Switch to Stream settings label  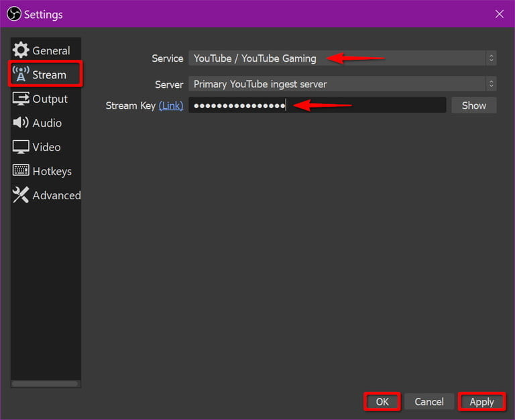(49, 75)
